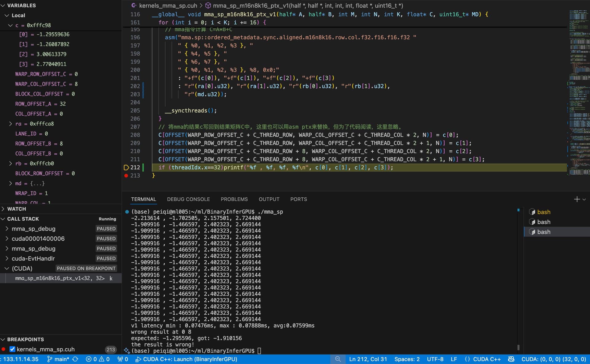Expand the WATCH section
The height and width of the screenshot is (364, 590).
pyautogui.click(x=17, y=209)
